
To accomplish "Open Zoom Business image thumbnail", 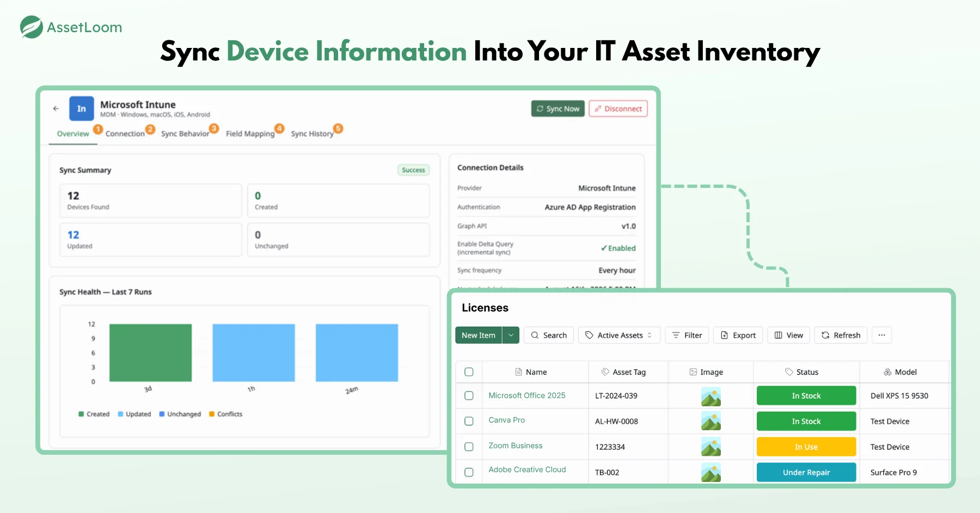I will pos(711,447).
